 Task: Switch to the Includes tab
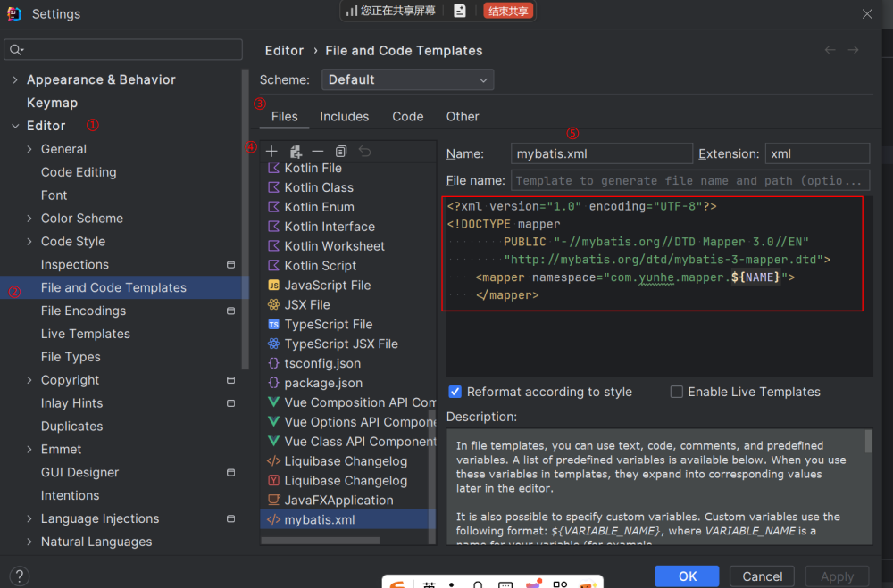click(344, 117)
